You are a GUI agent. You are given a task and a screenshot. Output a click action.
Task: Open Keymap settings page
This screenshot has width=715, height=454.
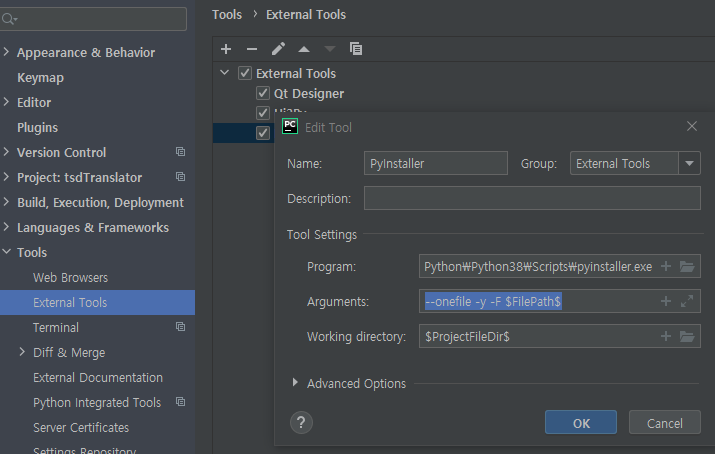[41, 77]
